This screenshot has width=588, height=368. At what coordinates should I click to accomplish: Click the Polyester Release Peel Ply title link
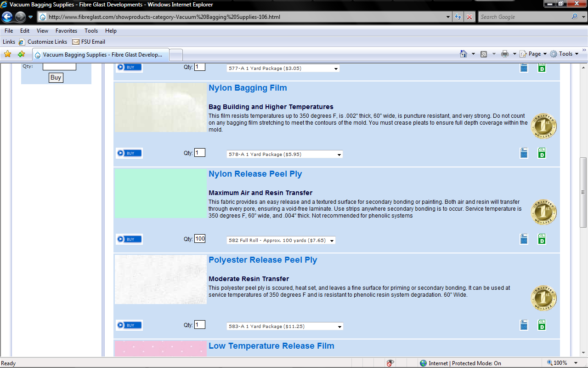(263, 260)
